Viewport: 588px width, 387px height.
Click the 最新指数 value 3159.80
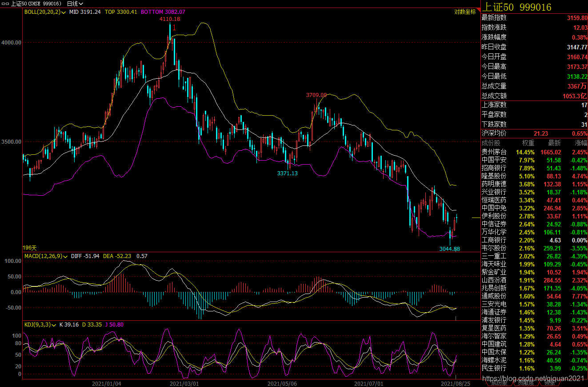[x=577, y=18]
